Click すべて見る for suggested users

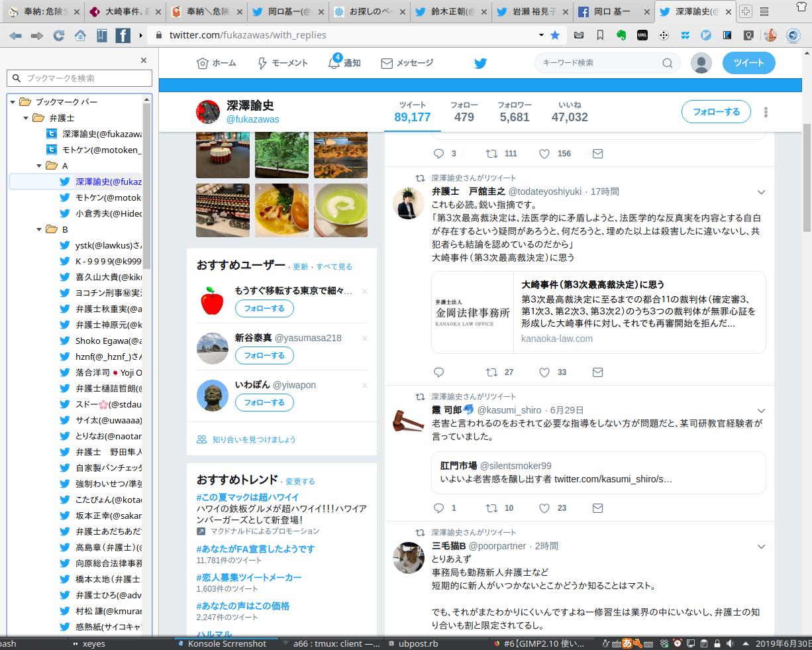tap(334, 266)
